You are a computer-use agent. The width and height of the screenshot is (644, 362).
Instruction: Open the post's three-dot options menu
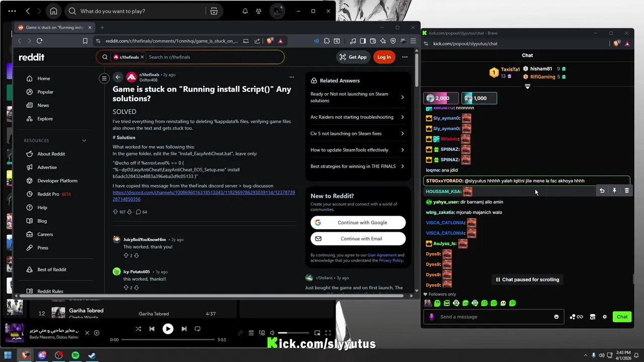[291, 77]
